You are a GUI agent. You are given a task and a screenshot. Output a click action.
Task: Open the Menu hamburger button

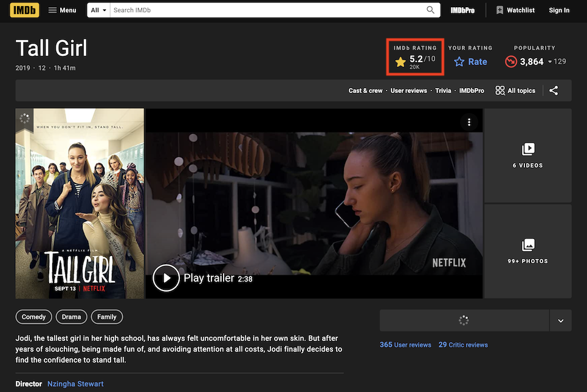point(62,10)
